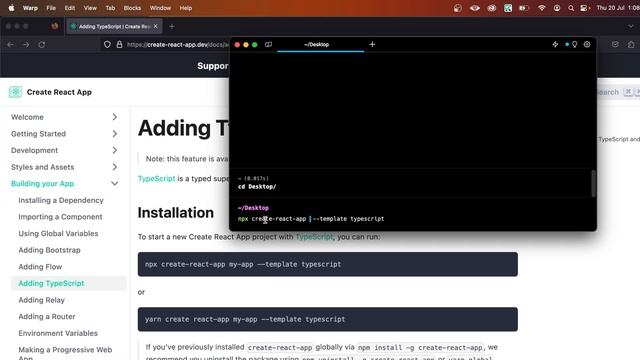Click the shield tracking protection icon

(x=107, y=44)
